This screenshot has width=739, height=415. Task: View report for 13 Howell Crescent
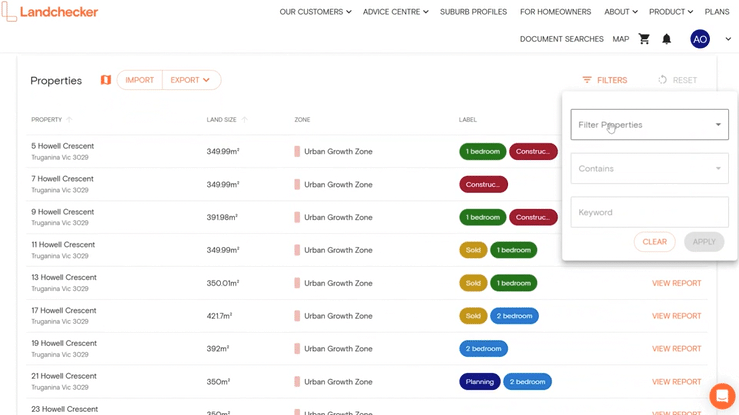point(676,283)
